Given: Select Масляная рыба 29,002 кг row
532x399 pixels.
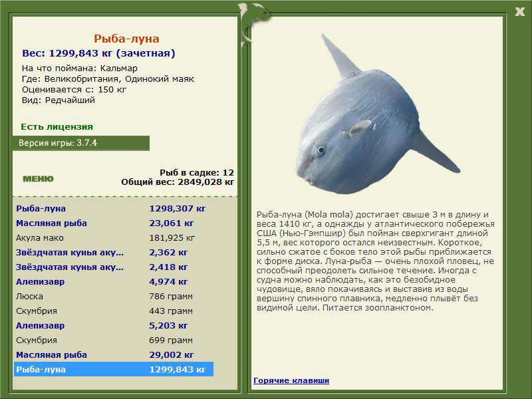Looking at the screenshot, I should click(x=114, y=354).
